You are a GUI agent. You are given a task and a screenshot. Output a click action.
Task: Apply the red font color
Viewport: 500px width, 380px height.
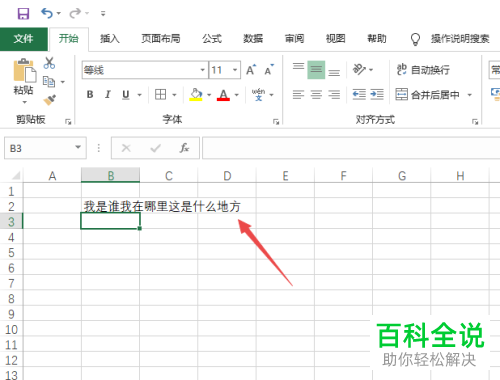tap(223, 95)
